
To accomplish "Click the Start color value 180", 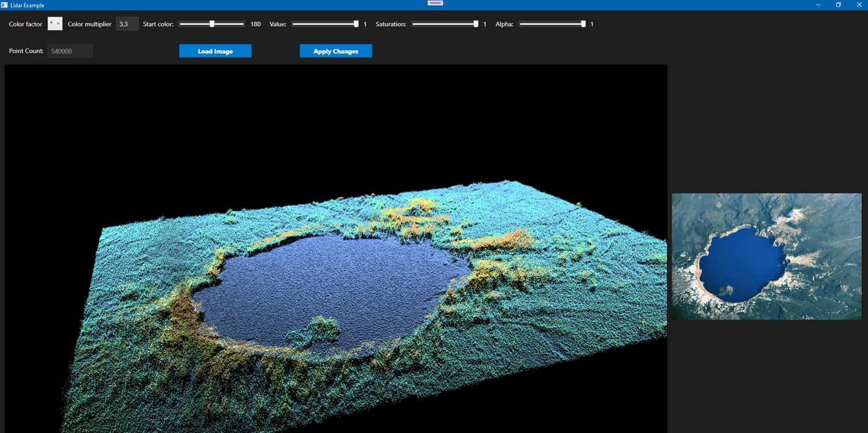I will click(x=255, y=24).
